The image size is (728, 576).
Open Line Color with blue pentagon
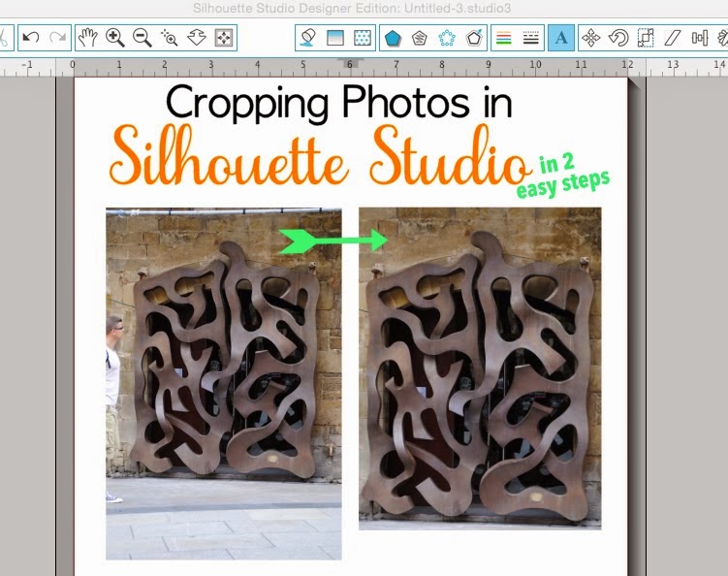coord(393,37)
